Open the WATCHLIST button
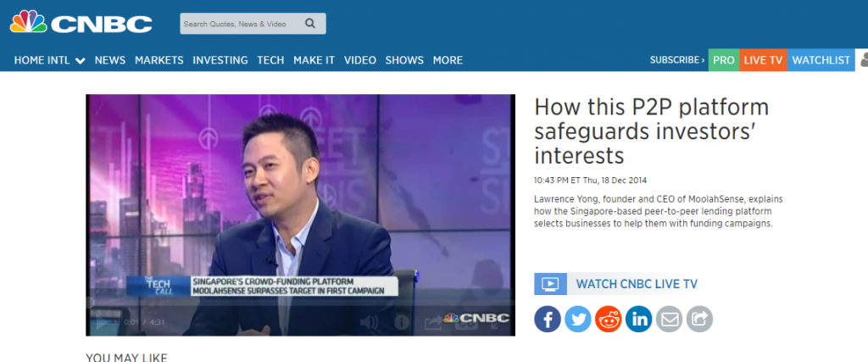 tap(821, 60)
